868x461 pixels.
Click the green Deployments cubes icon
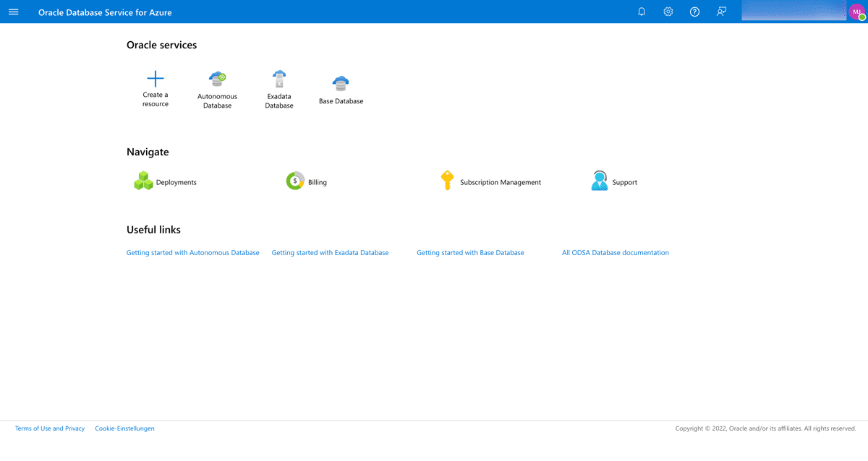point(143,181)
